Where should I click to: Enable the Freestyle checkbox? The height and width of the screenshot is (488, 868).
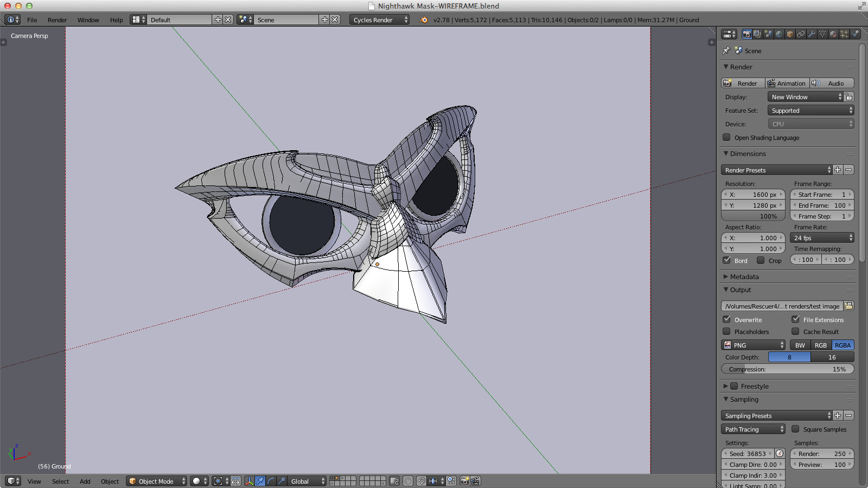tap(734, 386)
